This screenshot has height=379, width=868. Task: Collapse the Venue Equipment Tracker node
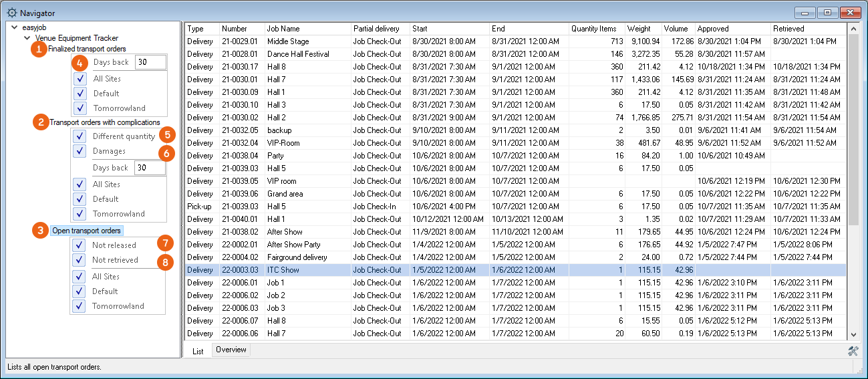27,39
